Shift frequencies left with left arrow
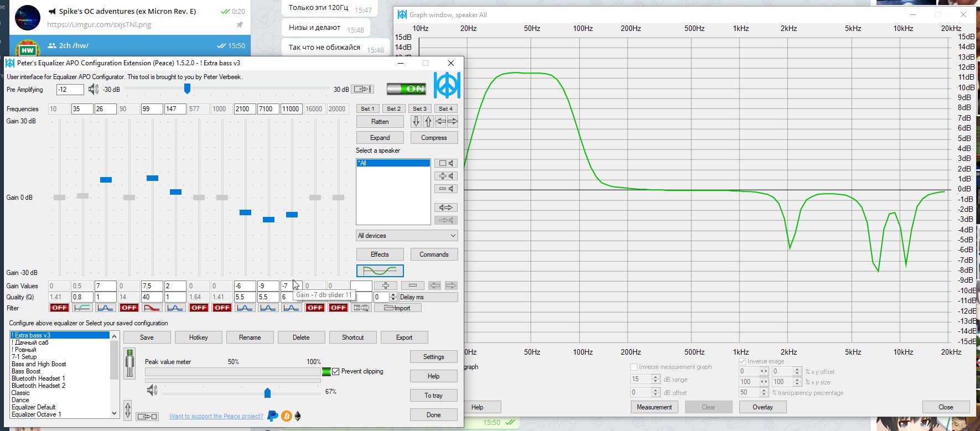This screenshot has width=980, height=431. pyautogui.click(x=440, y=122)
